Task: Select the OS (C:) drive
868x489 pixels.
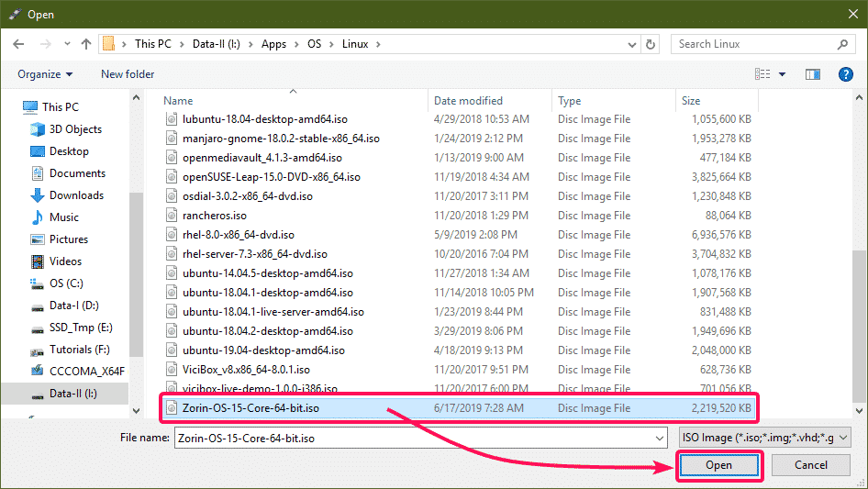Action: coord(66,283)
